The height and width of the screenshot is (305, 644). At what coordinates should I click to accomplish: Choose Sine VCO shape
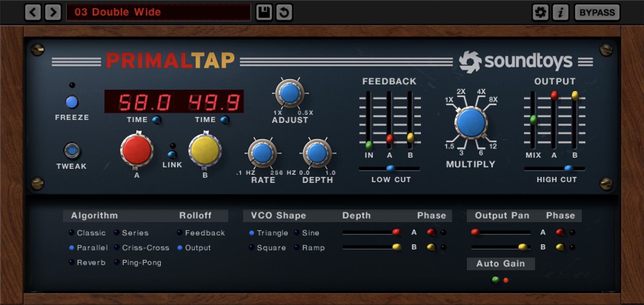point(307,233)
